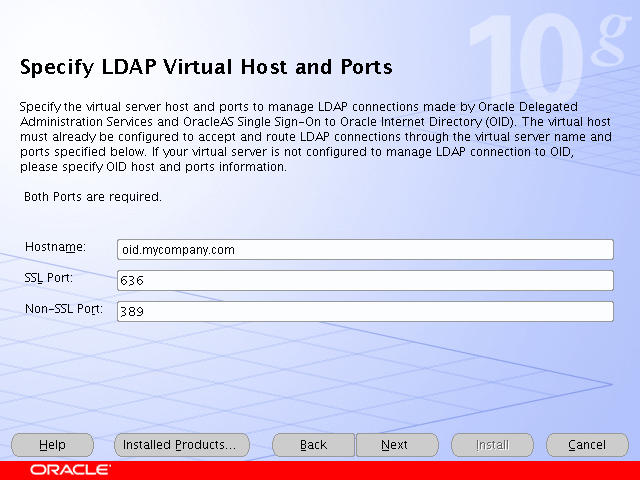
Task: Open the Help button
Action: 53,444
